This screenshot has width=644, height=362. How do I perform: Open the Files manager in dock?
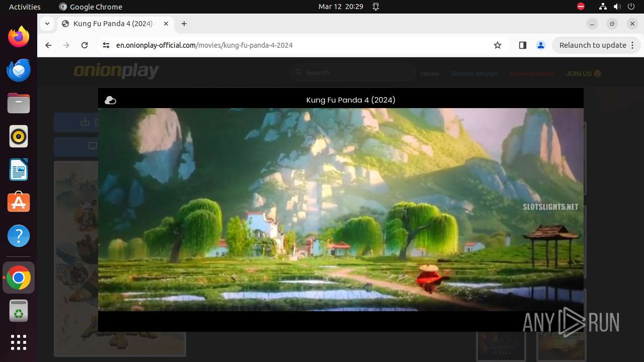coord(19,103)
